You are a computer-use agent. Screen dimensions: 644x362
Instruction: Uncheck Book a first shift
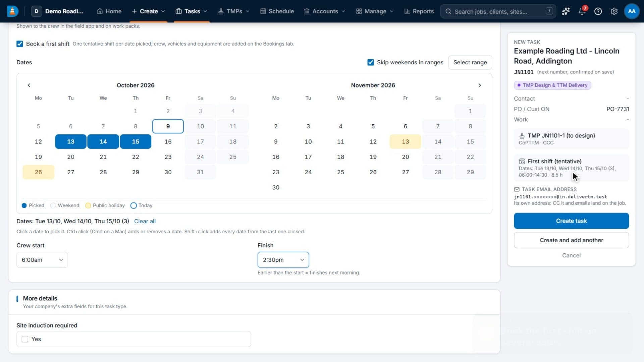pos(20,44)
